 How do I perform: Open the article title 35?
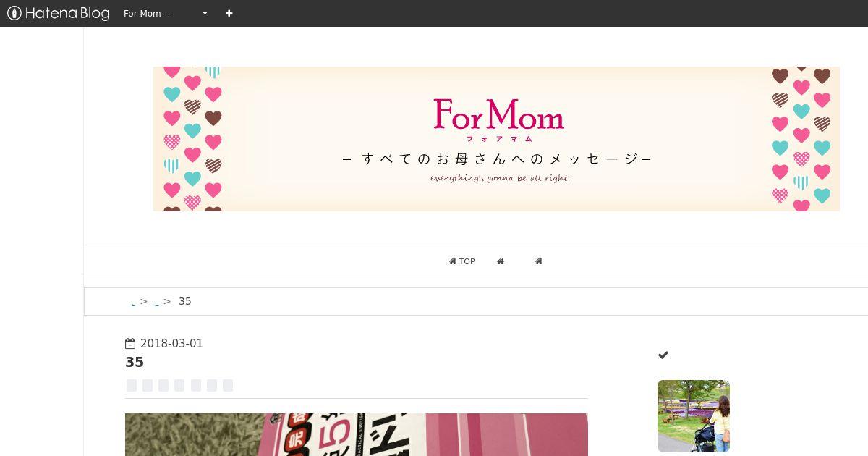(135, 362)
